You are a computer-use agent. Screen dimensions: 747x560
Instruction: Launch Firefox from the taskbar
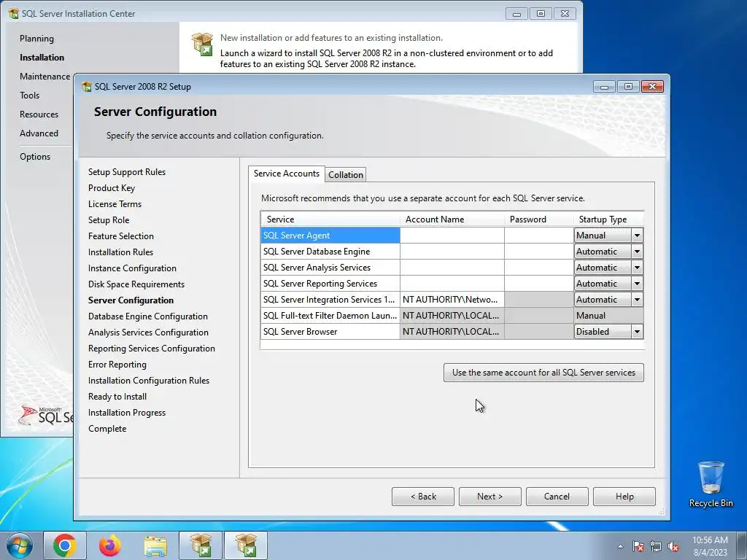pos(110,545)
